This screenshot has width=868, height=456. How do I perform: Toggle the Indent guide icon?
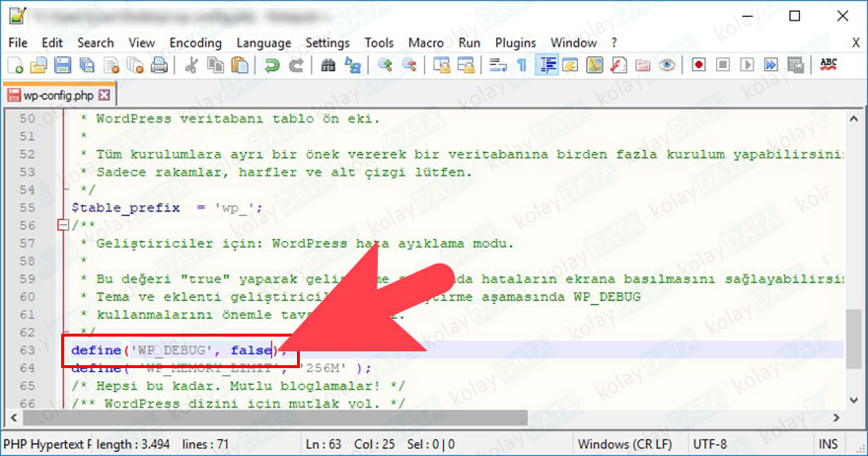[546, 65]
